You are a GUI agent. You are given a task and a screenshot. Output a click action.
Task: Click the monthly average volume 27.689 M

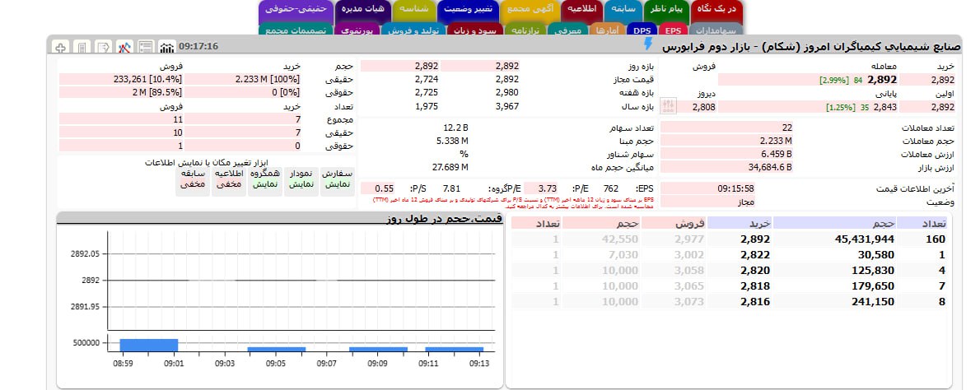click(450, 167)
